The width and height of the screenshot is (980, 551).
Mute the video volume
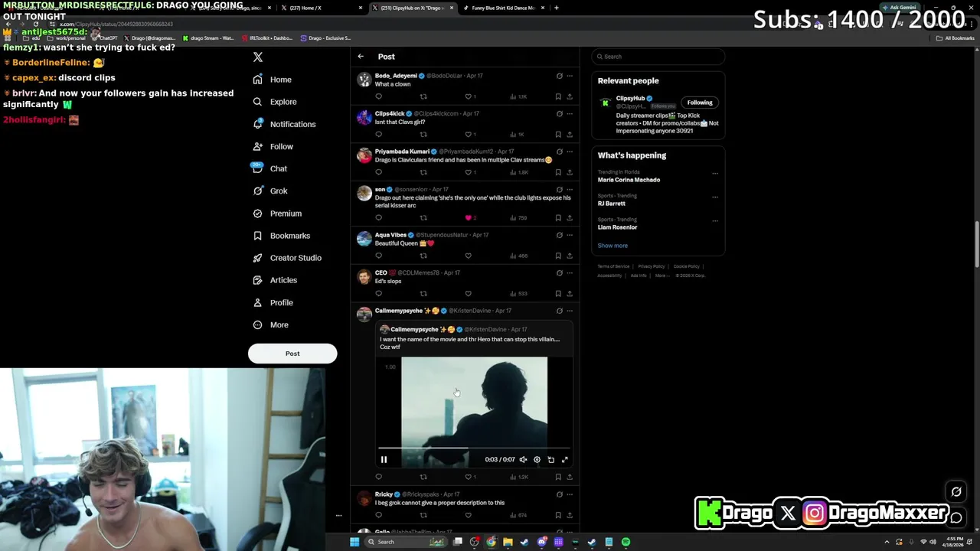[x=523, y=460]
